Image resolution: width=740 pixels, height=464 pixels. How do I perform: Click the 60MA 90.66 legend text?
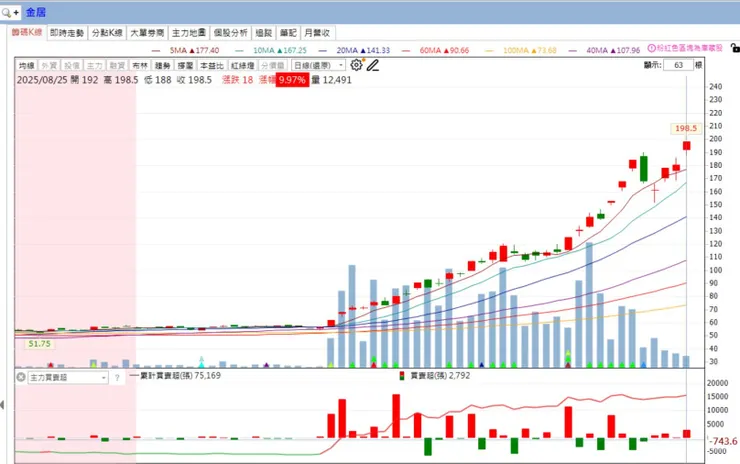(x=444, y=51)
